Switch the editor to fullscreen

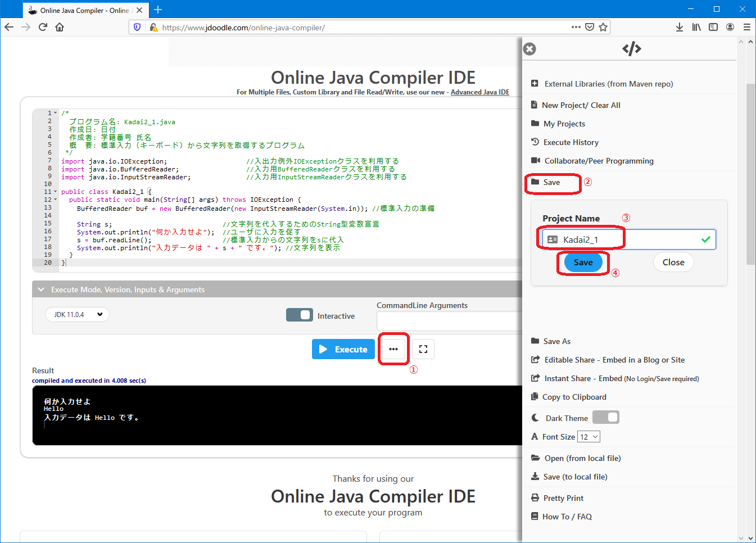click(x=423, y=349)
